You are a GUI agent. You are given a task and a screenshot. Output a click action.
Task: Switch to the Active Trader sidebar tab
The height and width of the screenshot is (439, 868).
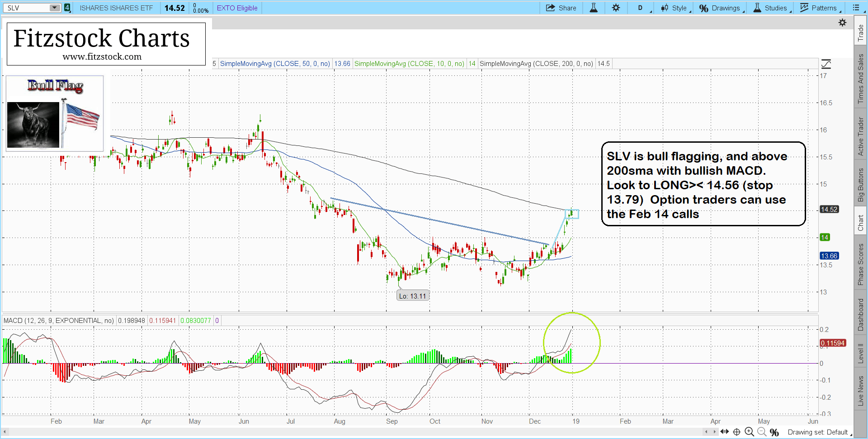(x=861, y=136)
